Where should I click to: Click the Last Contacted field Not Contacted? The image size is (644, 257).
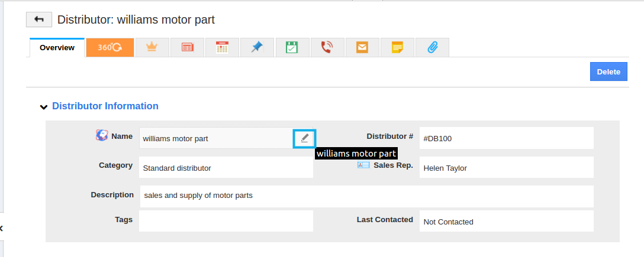pyautogui.click(x=507, y=221)
